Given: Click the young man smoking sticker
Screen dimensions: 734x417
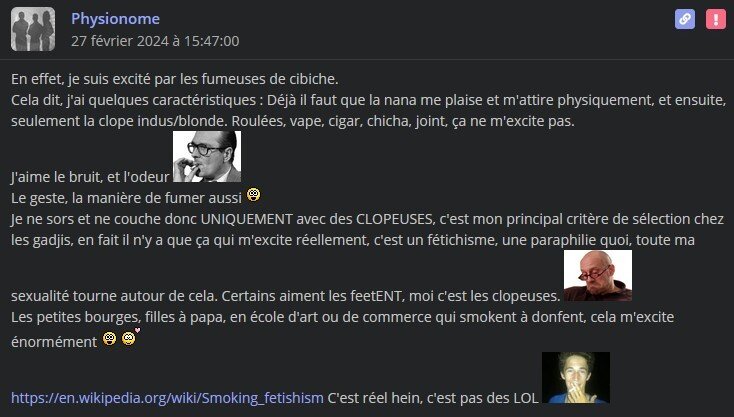Looking at the screenshot, I should tap(576, 378).
